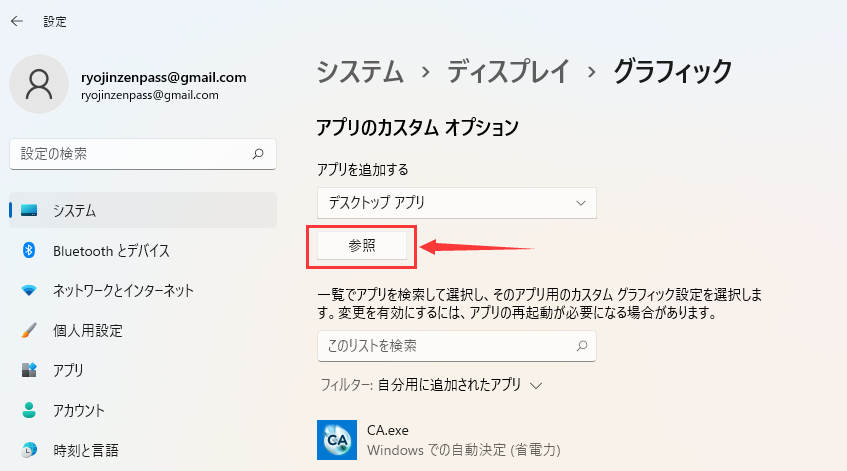Open 時刻と言語 in the sidebar

coord(85,450)
